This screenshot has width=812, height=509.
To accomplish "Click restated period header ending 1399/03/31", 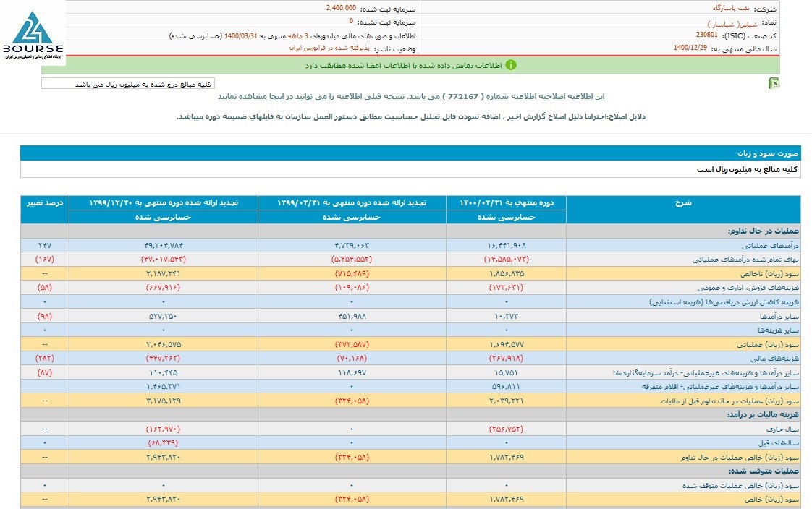I will pyautogui.click(x=352, y=202).
